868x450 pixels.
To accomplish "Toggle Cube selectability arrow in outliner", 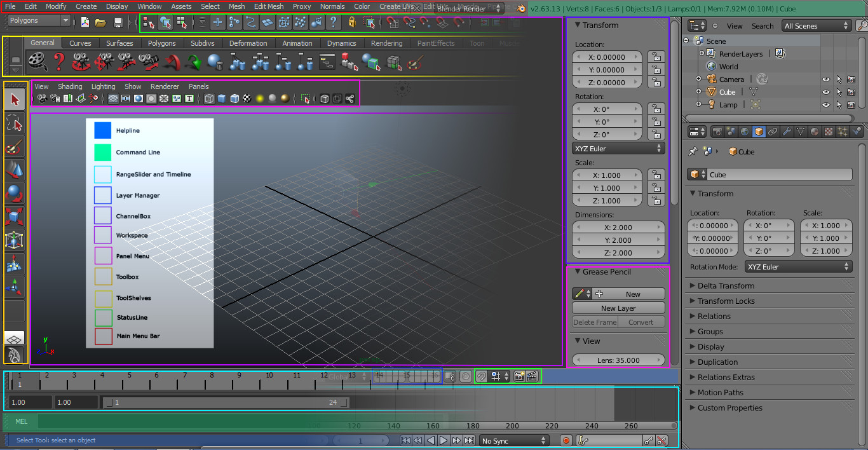I will (x=839, y=92).
